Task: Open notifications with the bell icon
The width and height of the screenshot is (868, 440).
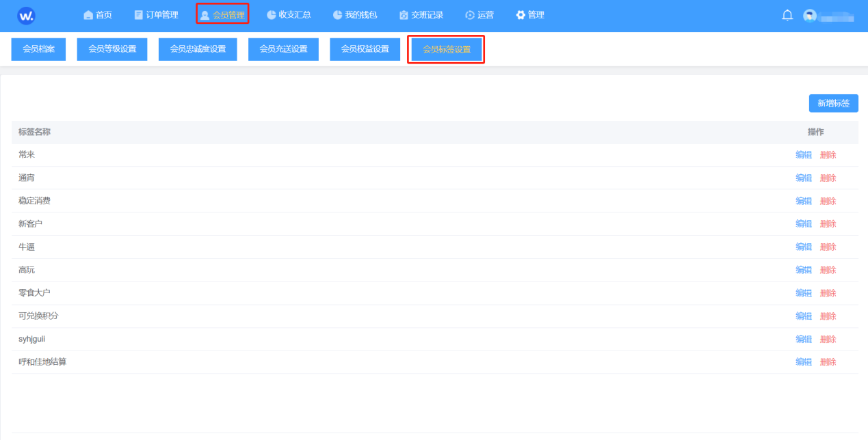Action: (x=787, y=15)
